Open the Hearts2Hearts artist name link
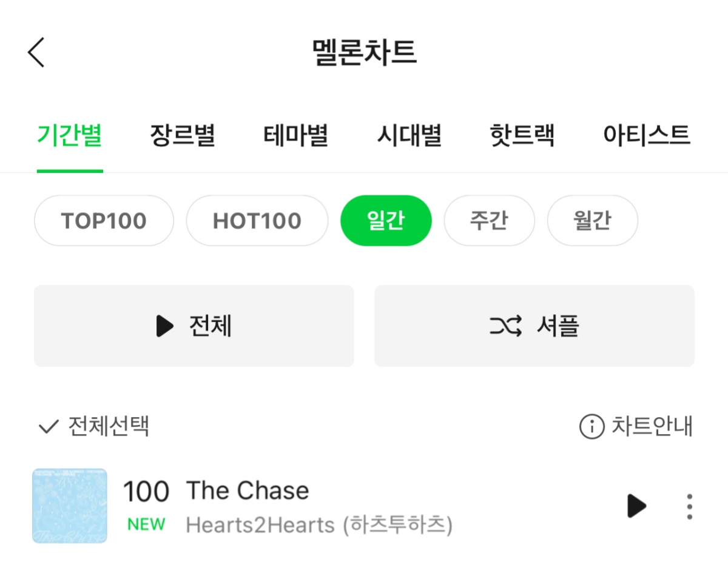 coord(319,525)
